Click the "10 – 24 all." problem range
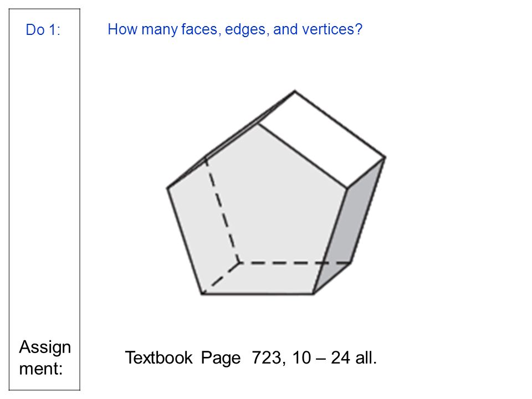Screen dimensions: 532x399 point(334,357)
